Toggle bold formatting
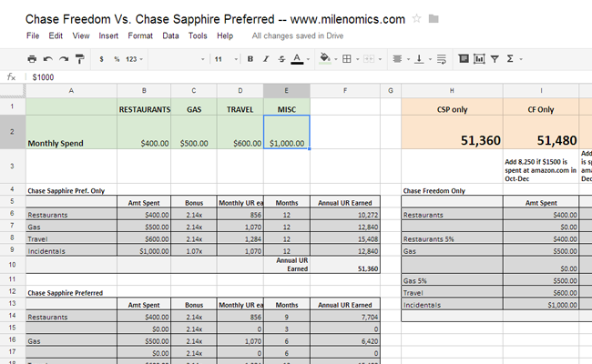 [250, 59]
